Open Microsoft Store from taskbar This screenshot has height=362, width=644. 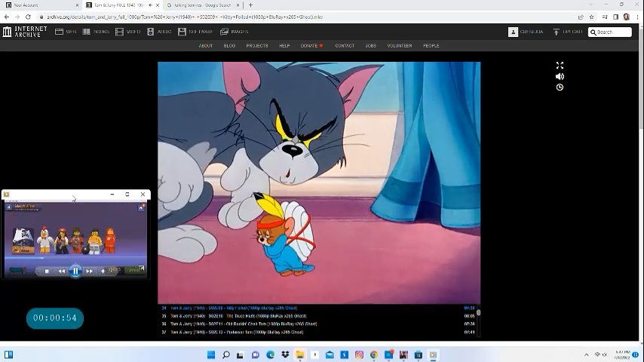[418, 354]
